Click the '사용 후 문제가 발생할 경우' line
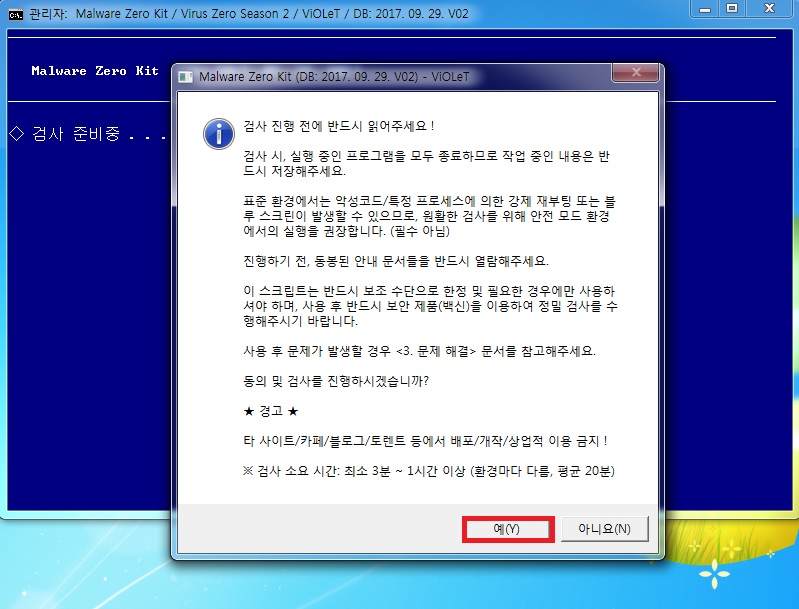The height and width of the screenshot is (609, 799). coord(419,351)
